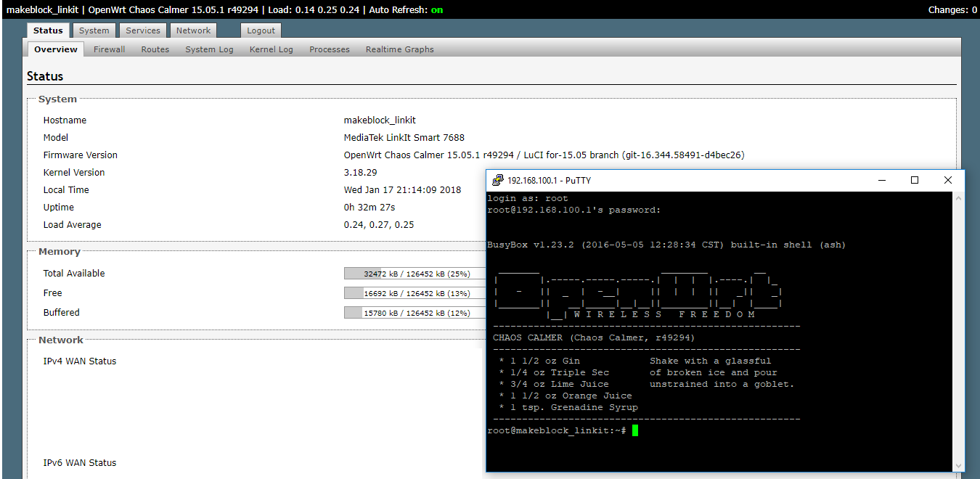The image size is (980, 479).
Task: Select hostname value makeblock_linkit in System section
Action: [380, 120]
